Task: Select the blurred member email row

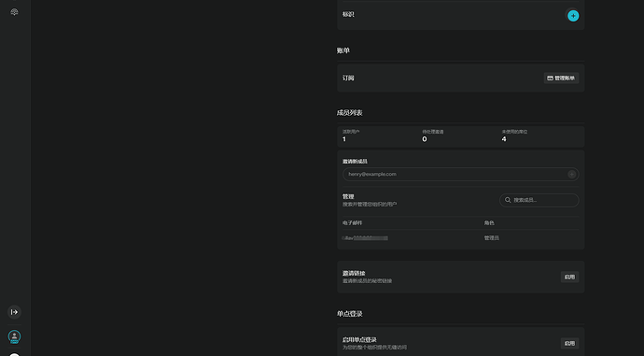Action: tap(460, 238)
